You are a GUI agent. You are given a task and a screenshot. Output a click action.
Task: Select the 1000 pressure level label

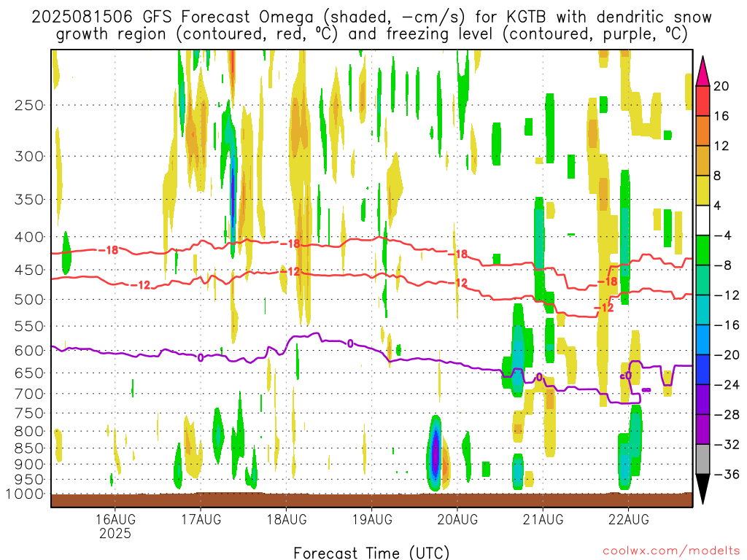click(x=25, y=494)
